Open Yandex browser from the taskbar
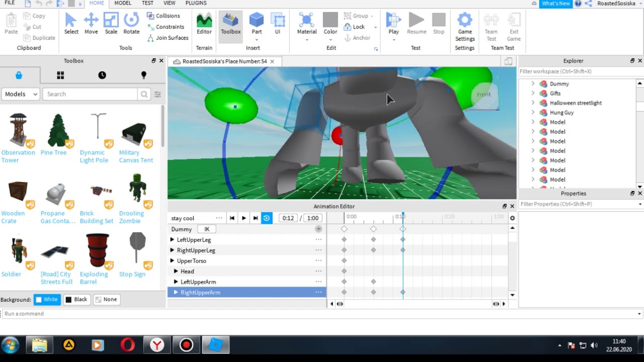This screenshot has width=644, height=362. point(157,345)
